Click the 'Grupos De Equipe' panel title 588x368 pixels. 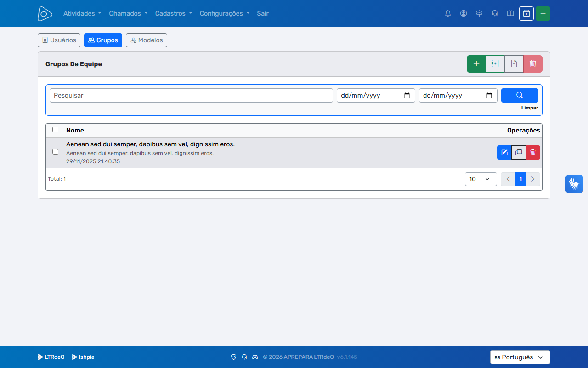coord(73,64)
